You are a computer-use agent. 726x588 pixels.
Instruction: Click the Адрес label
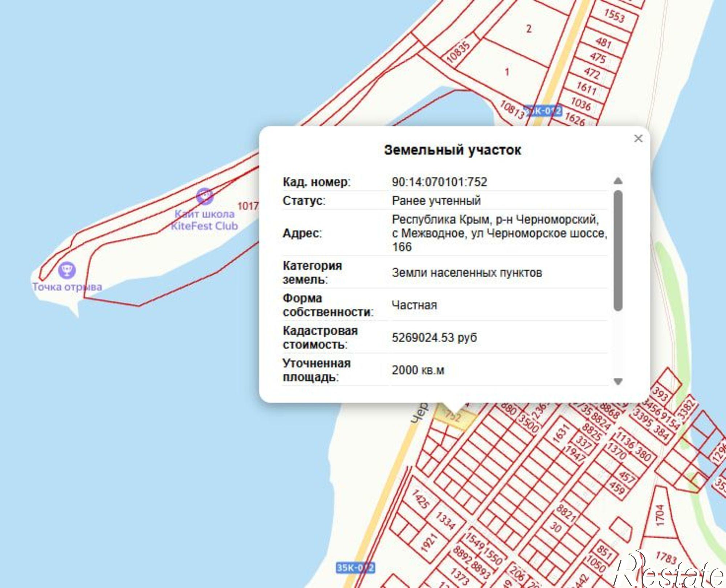point(302,233)
